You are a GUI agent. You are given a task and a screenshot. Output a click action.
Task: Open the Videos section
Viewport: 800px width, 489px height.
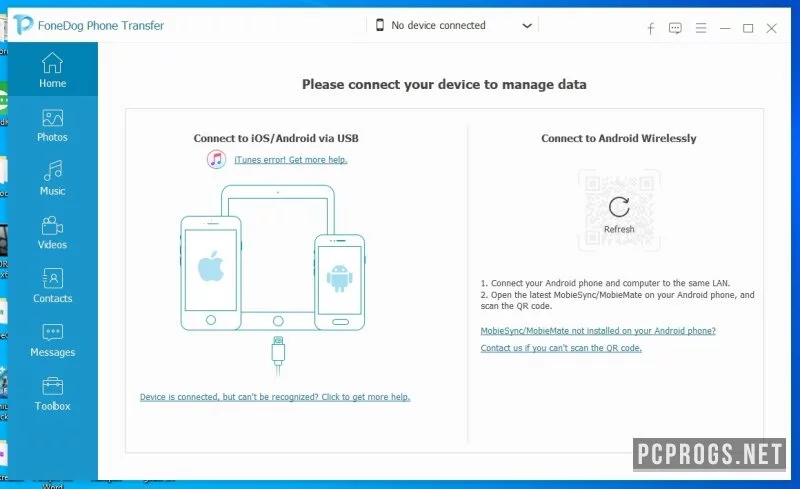pos(53,233)
